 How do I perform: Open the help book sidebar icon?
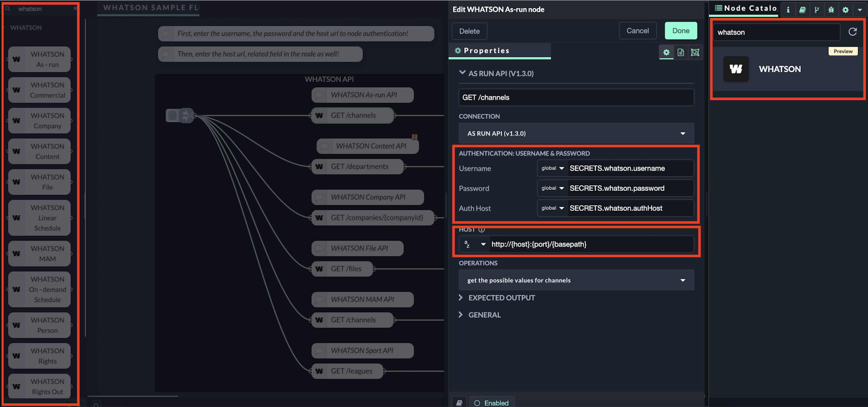pyautogui.click(x=802, y=9)
